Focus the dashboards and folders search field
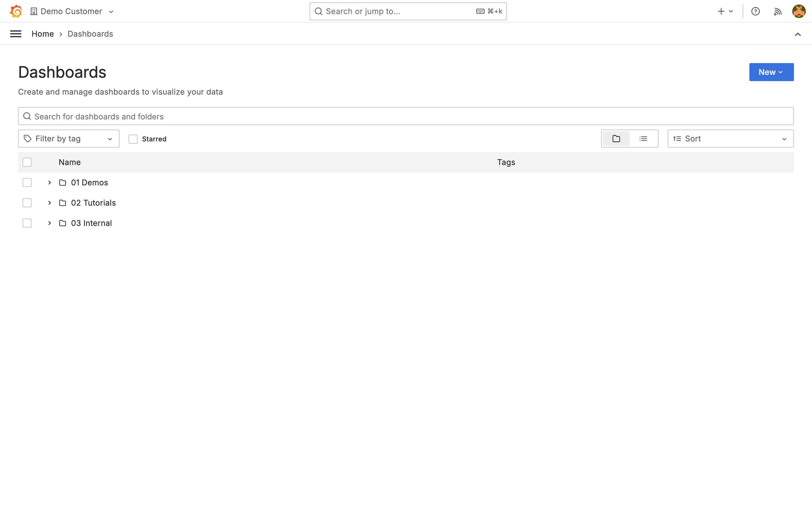 click(405, 116)
